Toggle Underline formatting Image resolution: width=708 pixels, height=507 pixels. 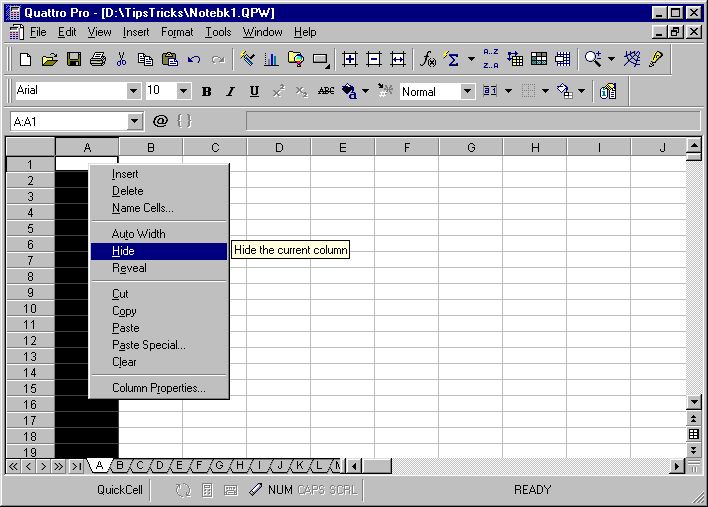pos(254,92)
